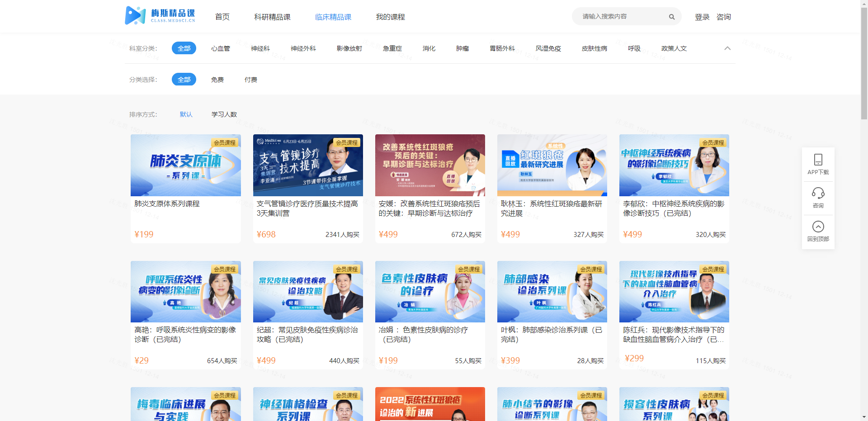Click title 耿林玉：系统性红斑狼疮最新研究进展

point(552,208)
